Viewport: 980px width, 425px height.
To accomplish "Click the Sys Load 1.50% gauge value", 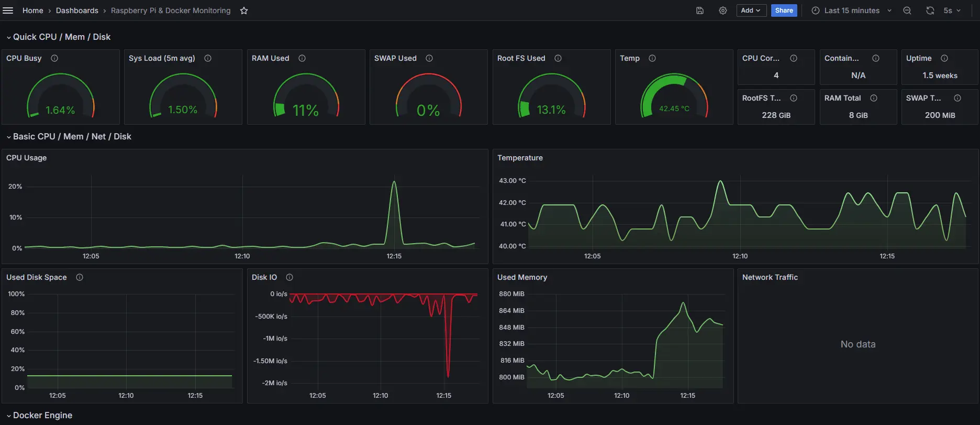I will [183, 110].
